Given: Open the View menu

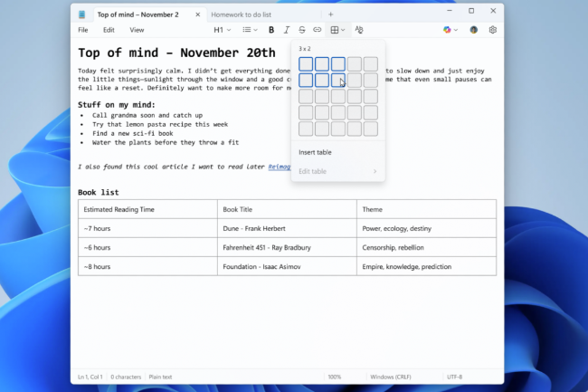Looking at the screenshot, I should (x=137, y=30).
